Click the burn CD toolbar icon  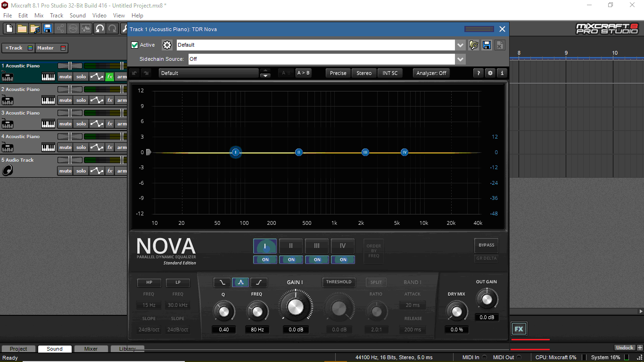73,29
